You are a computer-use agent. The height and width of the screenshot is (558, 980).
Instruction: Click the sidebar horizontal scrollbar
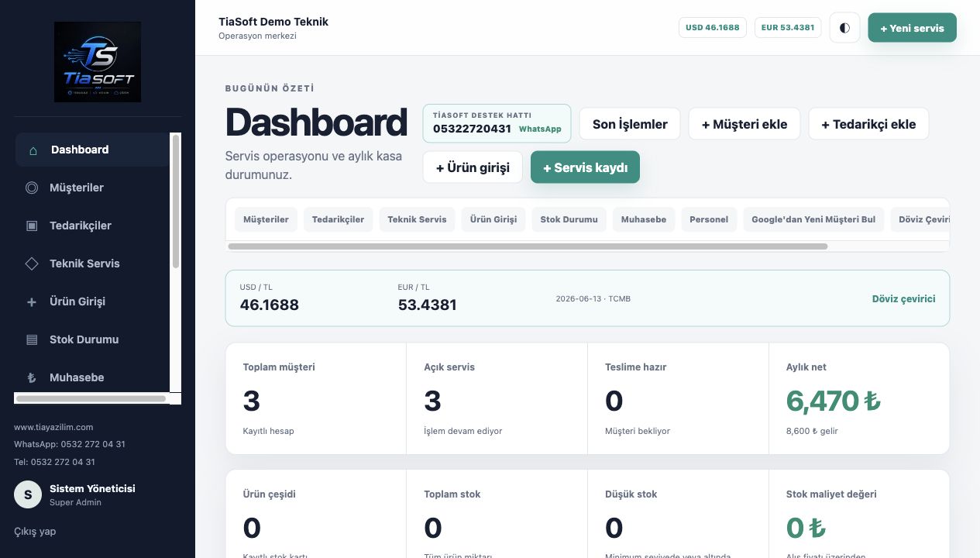tap(91, 398)
